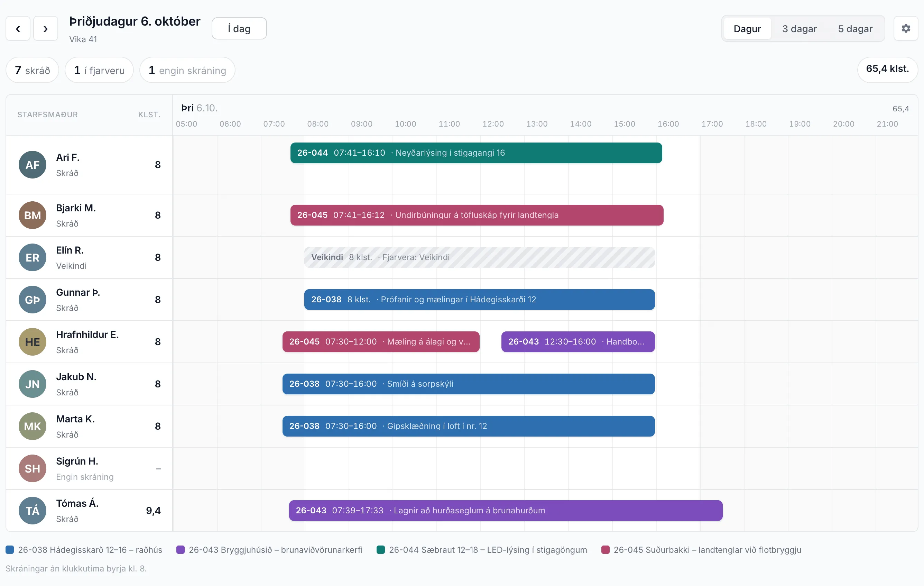
Task: Jump to today with the Í dag button
Action: [x=239, y=28]
